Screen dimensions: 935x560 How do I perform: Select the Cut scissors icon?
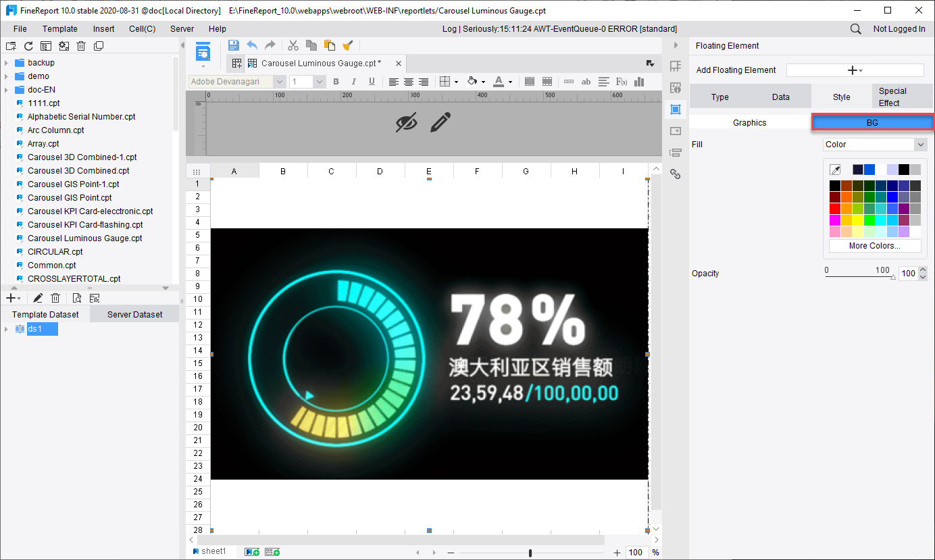coord(293,45)
